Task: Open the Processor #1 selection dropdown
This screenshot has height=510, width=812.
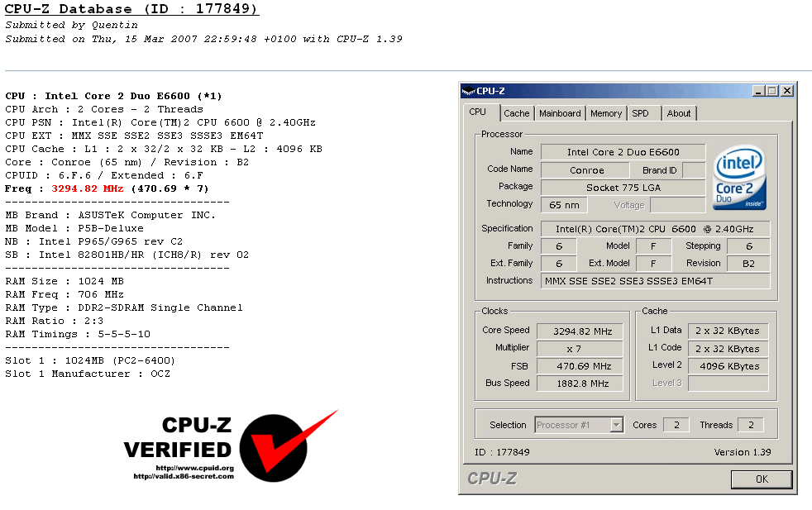Action: pyautogui.click(x=616, y=425)
